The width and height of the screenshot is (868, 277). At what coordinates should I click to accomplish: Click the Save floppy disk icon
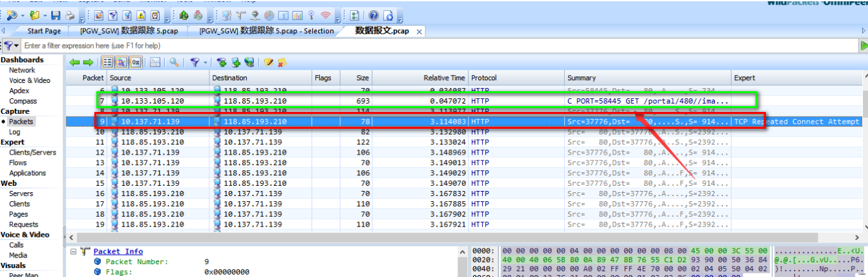point(56,16)
